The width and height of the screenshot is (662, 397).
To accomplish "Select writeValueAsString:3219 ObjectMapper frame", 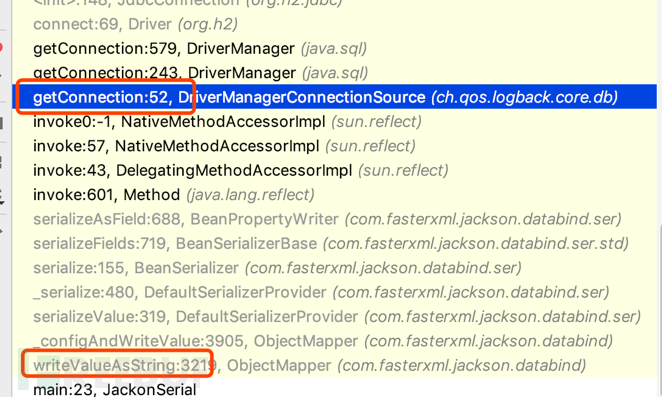I will [334, 365].
